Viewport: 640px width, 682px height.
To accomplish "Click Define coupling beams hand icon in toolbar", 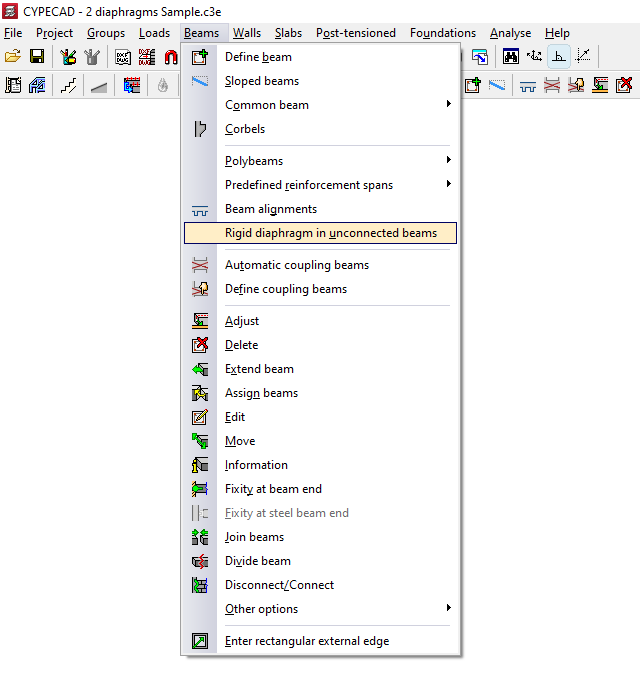I will 576,85.
